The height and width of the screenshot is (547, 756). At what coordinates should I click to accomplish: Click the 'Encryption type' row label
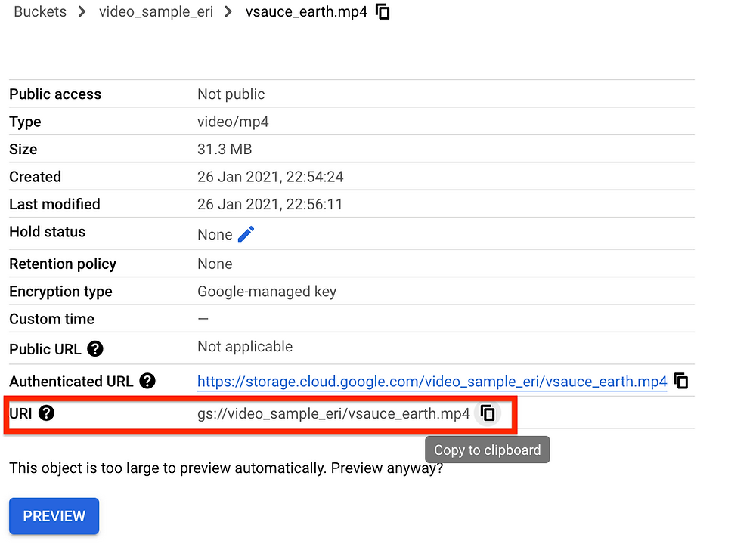[60, 291]
